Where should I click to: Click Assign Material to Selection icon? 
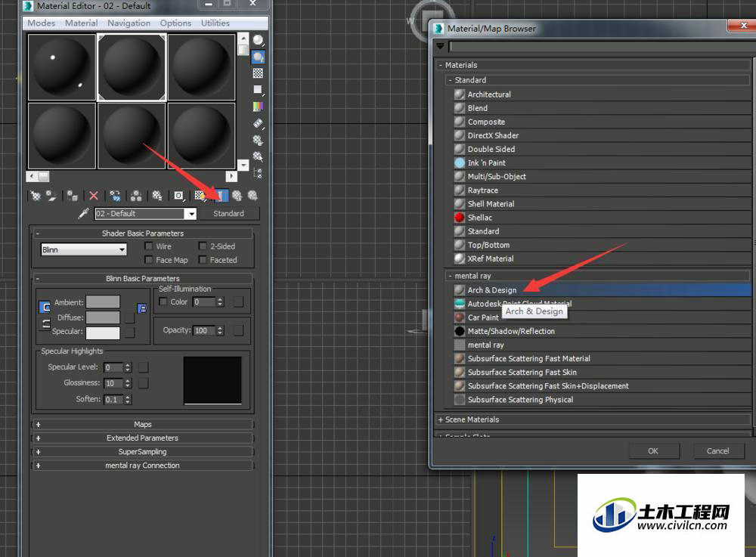tap(73, 196)
